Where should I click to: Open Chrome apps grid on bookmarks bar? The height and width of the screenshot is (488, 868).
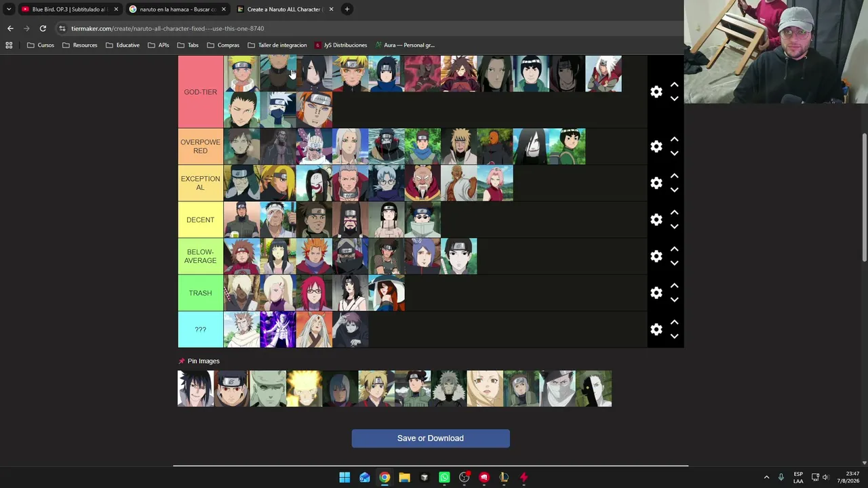9,45
